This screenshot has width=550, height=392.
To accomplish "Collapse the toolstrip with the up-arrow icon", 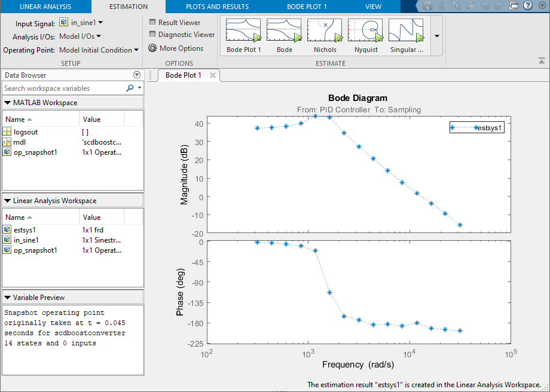I will (x=542, y=61).
